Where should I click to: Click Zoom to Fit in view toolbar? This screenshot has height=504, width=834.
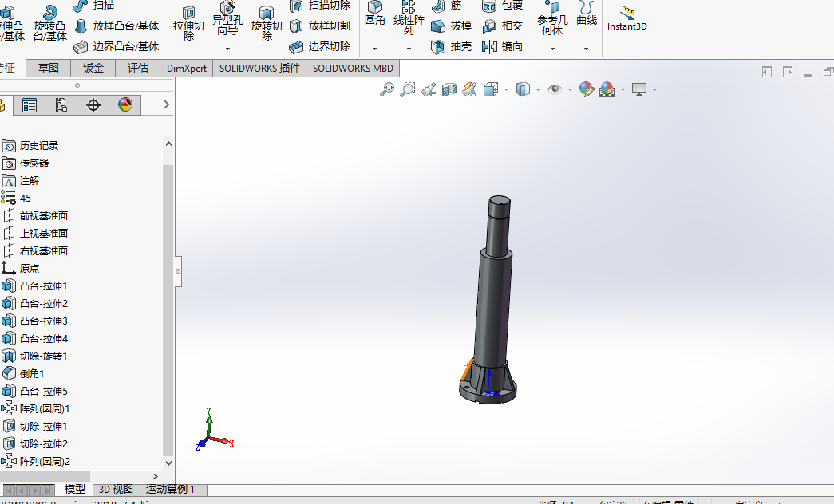pyautogui.click(x=387, y=89)
